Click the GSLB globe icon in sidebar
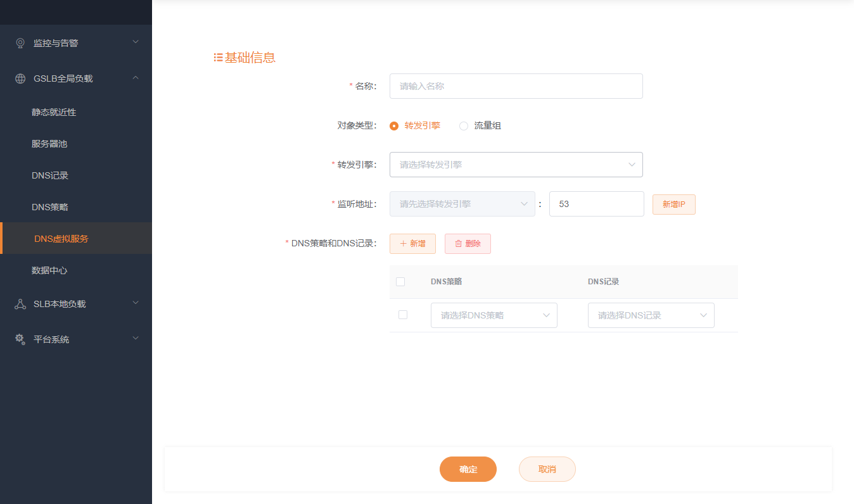The height and width of the screenshot is (504, 854). (20, 79)
